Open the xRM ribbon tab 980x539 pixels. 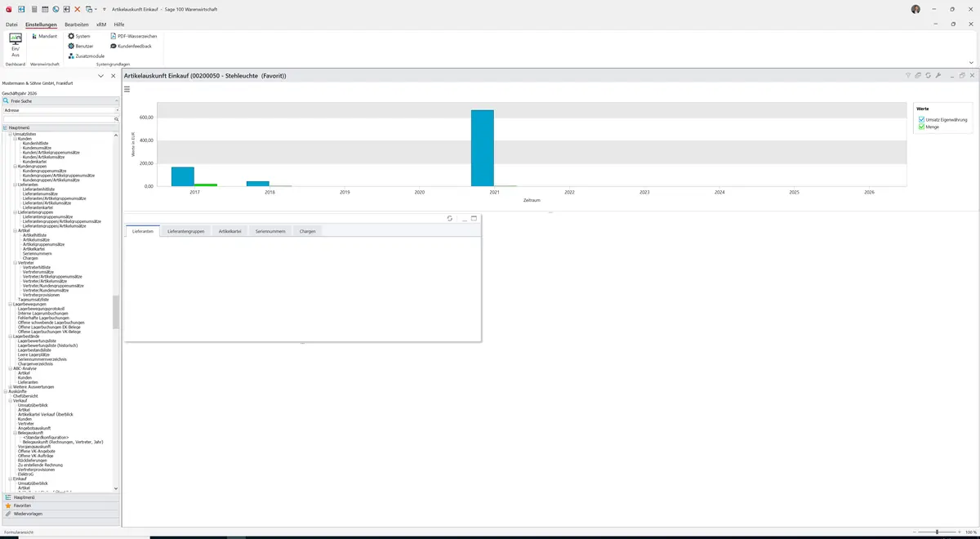coord(101,24)
